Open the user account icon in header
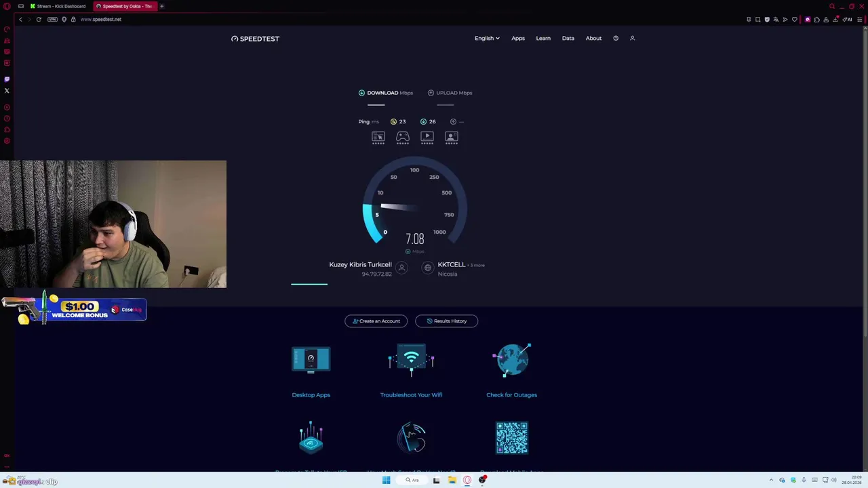Image resolution: width=868 pixels, height=488 pixels. tap(632, 38)
